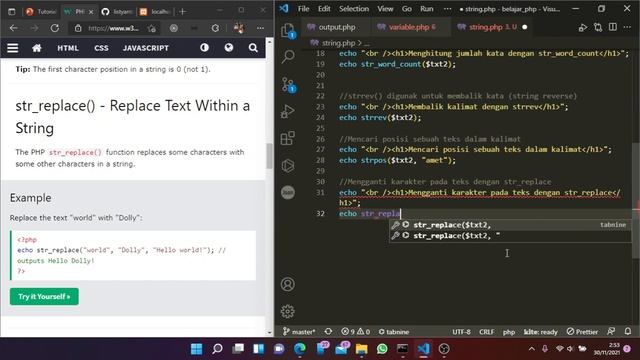Switch to the localhost browser tab

click(155, 11)
